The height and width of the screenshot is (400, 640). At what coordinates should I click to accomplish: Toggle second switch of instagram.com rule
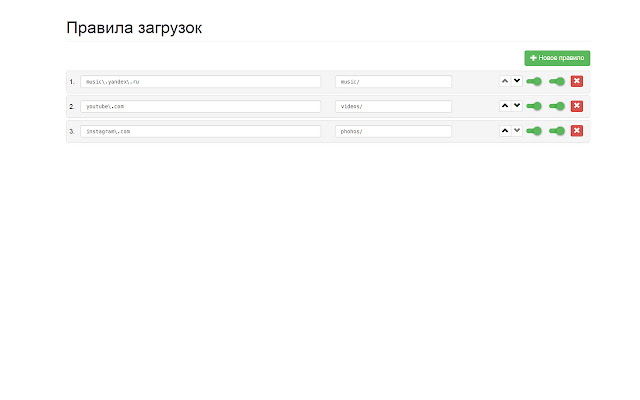pos(557,131)
